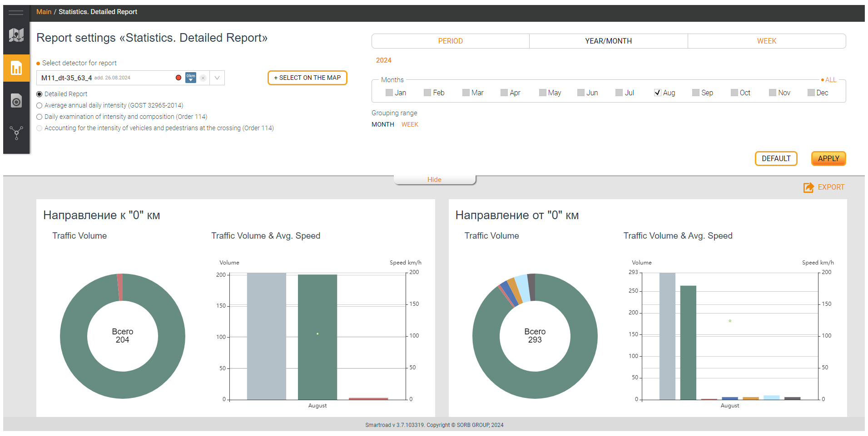Go to Main in the breadcrumb
This screenshot has width=868, height=436.
pyautogui.click(x=44, y=12)
